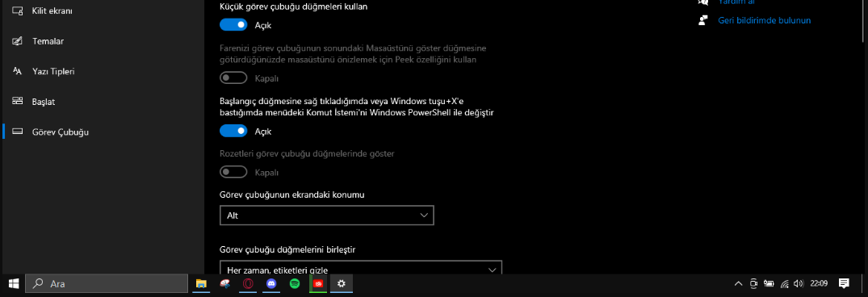Click the Geri bildirimde bulunun link
The height and width of the screenshot is (297, 868).
pyautogui.click(x=764, y=20)
